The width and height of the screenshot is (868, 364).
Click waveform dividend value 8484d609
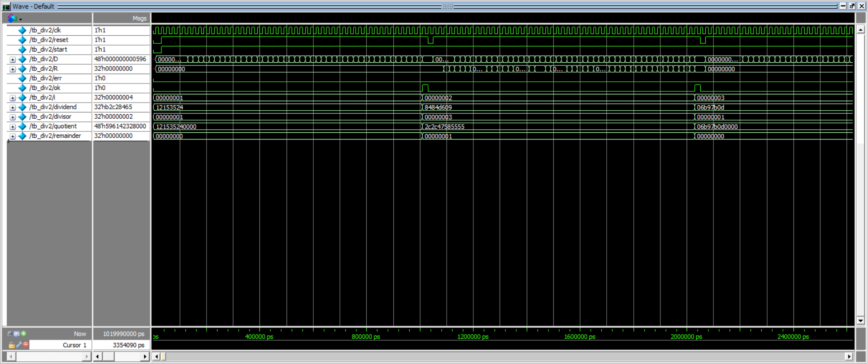click(x=438, y=107)
